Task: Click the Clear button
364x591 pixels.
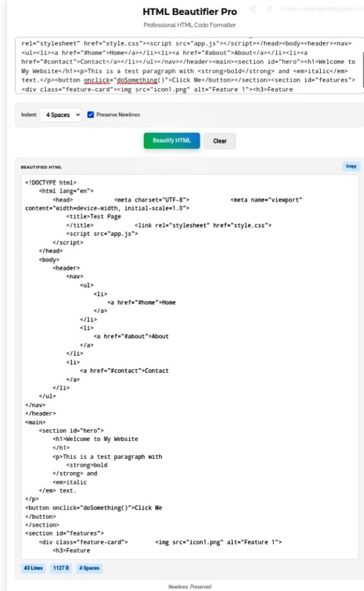Action: pos(220,141)
